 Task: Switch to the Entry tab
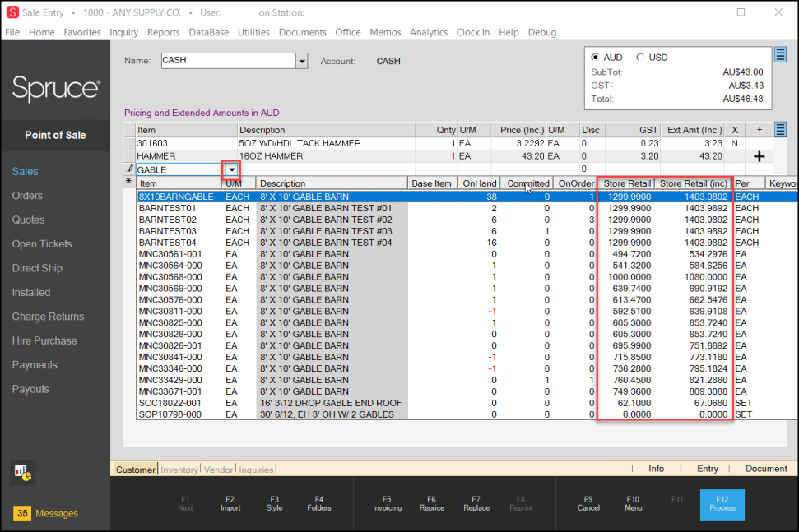pyautogui.click(x=708, y=469)
